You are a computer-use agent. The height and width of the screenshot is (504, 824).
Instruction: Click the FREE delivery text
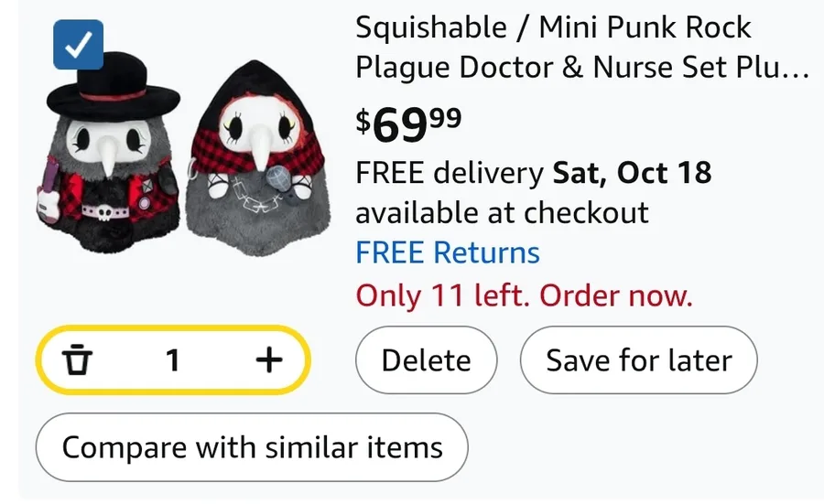tap(449, 172)
